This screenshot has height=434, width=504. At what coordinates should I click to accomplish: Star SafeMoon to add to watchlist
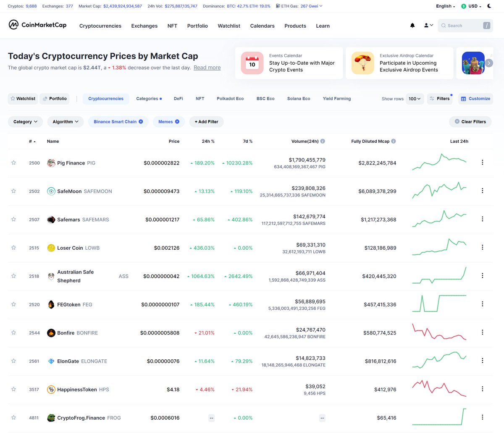tap(13, 191)
